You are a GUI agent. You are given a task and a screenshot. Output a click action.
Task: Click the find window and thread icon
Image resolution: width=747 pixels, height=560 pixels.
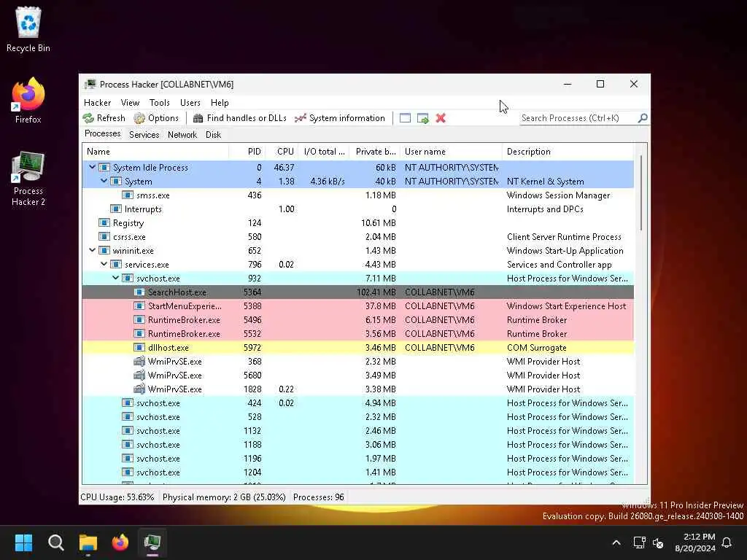pos(422,118)
